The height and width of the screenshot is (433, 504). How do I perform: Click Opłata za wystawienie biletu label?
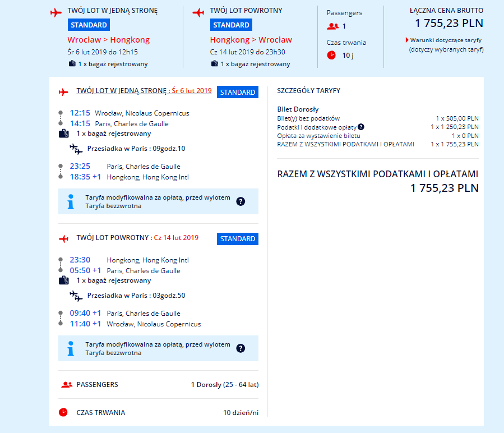click(x=318, y=136)
